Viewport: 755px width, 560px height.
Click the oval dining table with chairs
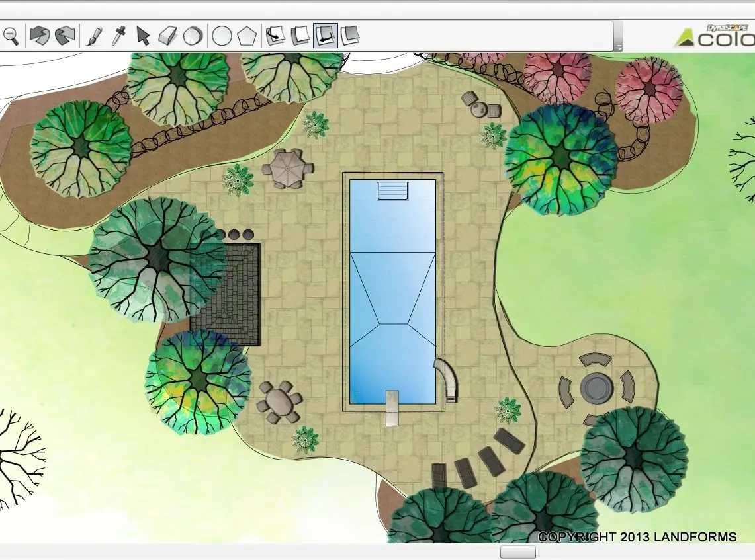279,402
